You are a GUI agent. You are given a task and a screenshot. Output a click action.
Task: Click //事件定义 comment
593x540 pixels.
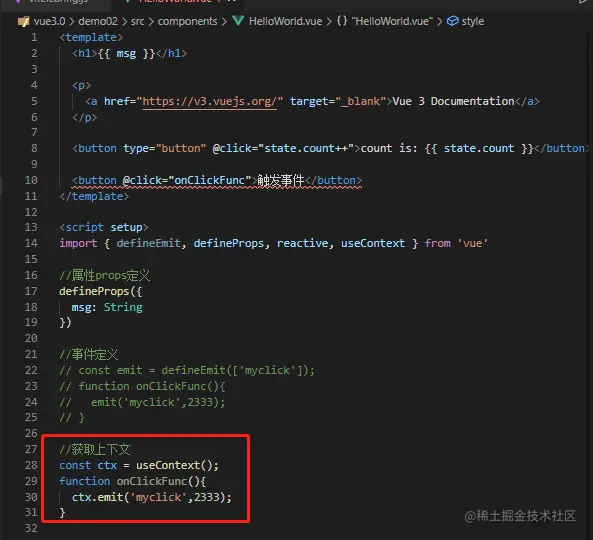pyautogui.click(x=89, y=354)
